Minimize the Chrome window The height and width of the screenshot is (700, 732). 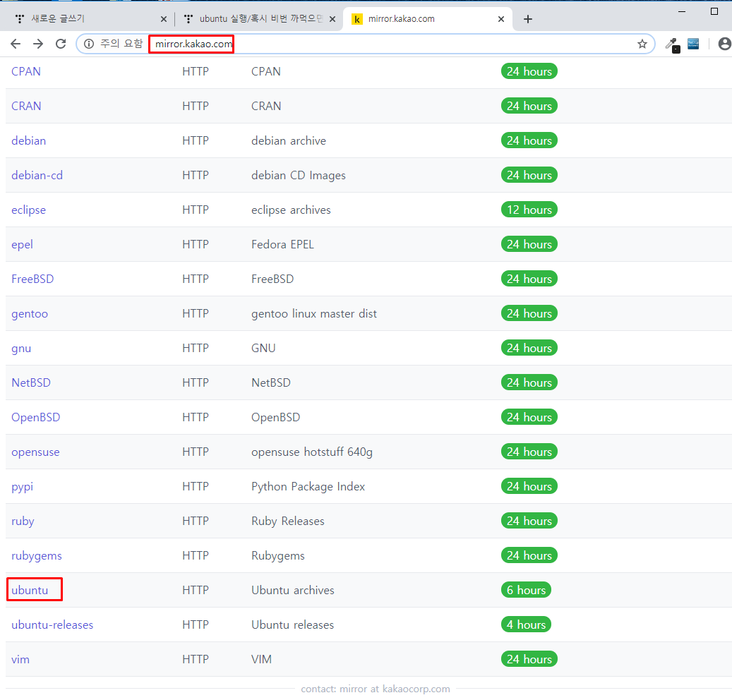(x=682, y=11)
